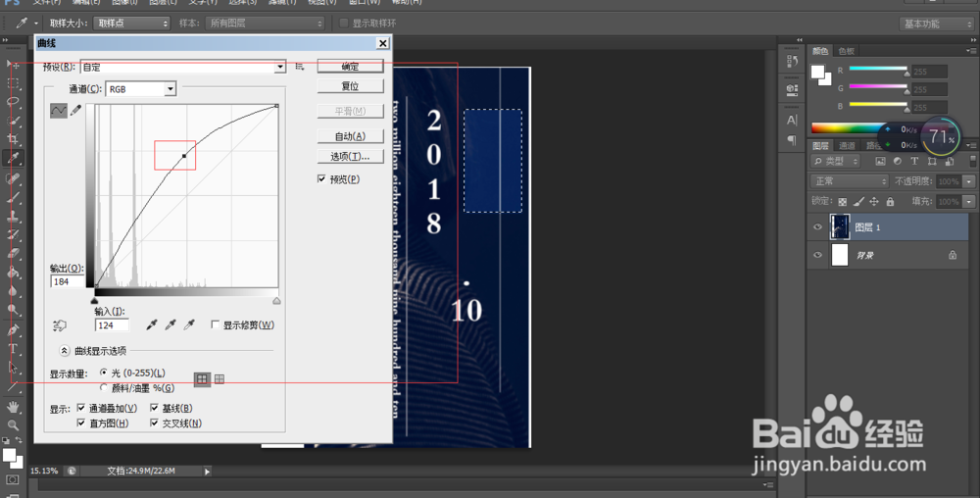Click the on-image adjustment hand icon

point(60,325)
